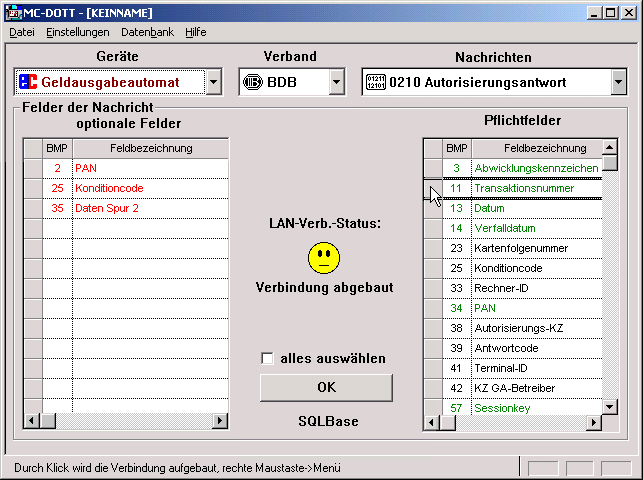Open the Hilfe menu

196,32
